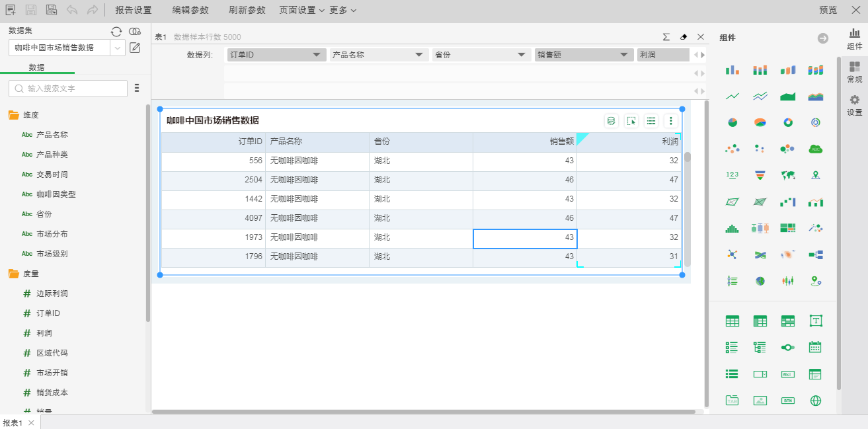This screenshot has width=868, height=429.
Task: Open the 销售额 data column dropdown
Action: [623, 55]
